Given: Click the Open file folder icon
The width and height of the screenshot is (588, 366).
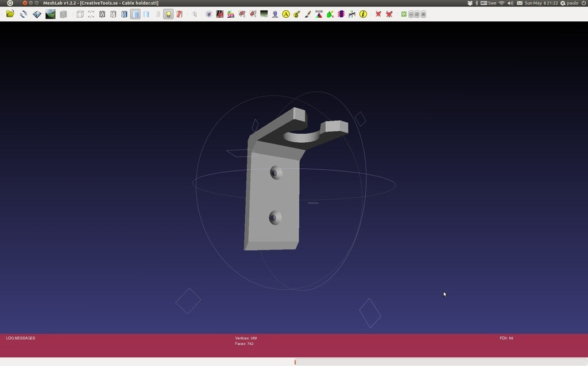Looking at the screenshot, I should [10, 14].
